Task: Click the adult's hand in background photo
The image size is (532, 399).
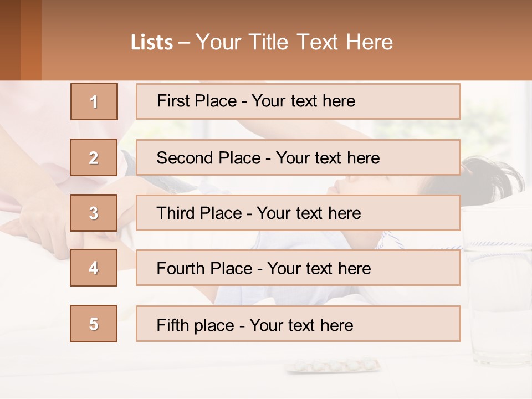Action: pyautogui.click(x=39, y=222)
